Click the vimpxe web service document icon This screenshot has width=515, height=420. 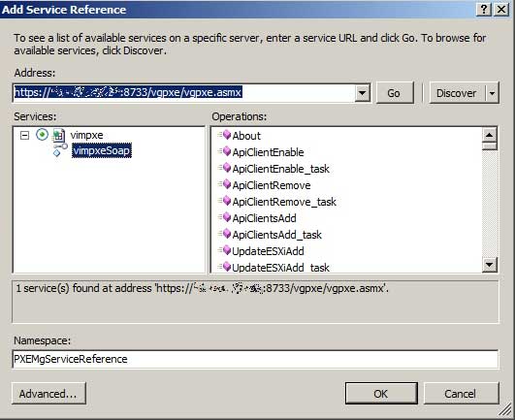pos(59,135)
